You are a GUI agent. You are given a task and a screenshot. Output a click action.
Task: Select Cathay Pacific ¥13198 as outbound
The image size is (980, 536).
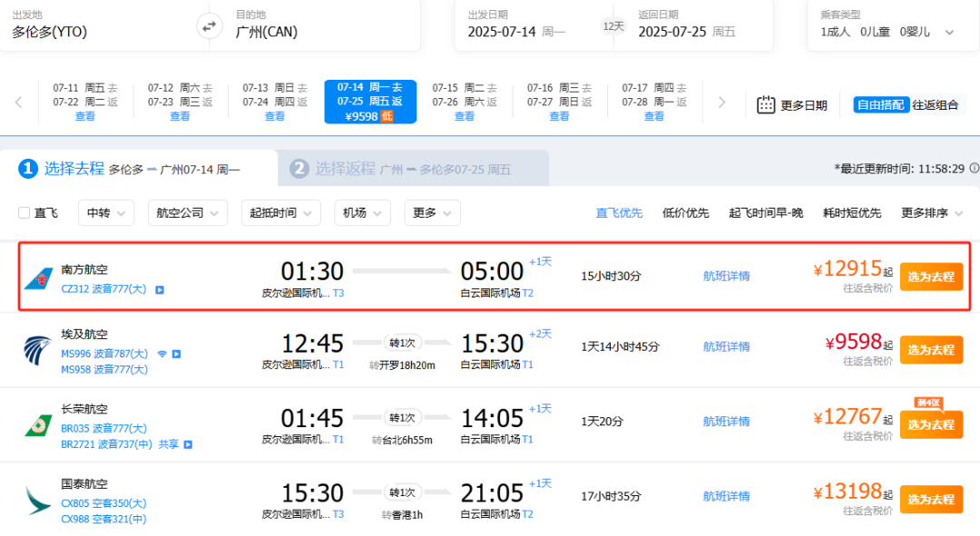931,499
